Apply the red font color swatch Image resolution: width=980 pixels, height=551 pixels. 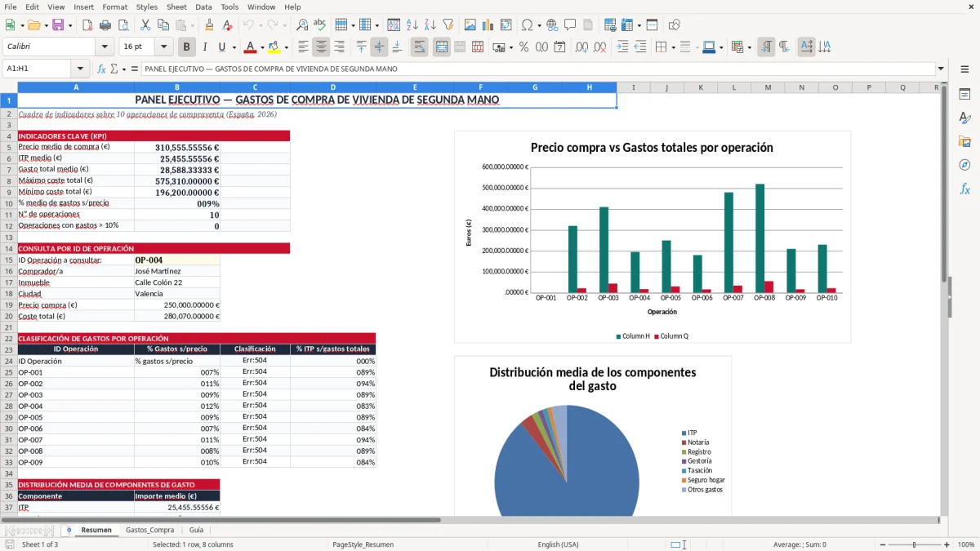click(250, 47)
